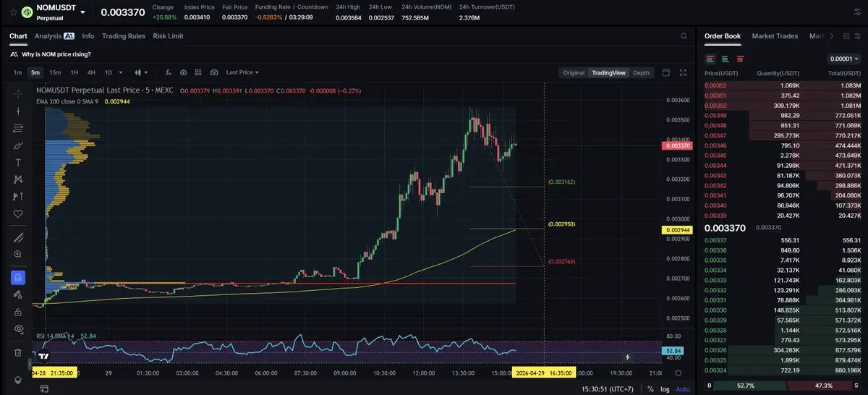This screenshot has height=395, width=868.
Task: Select the trend line drawing tool
Action: point(18,111)
